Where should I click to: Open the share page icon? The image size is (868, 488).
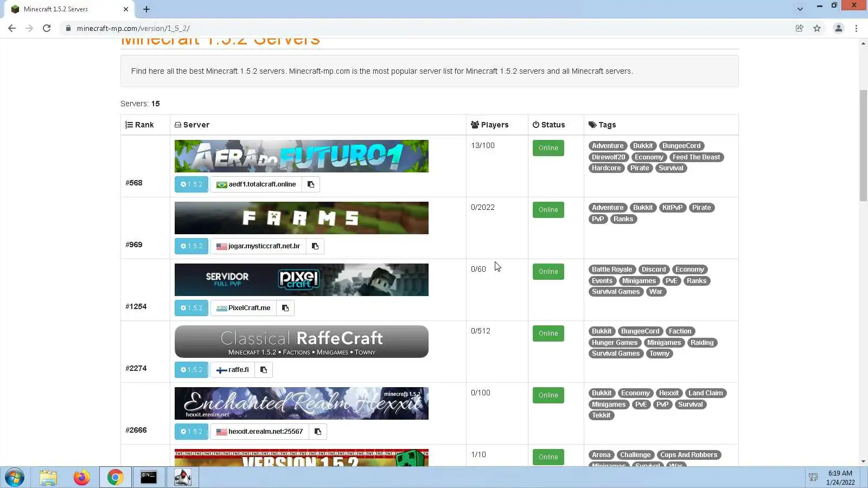tap(800, 28)
